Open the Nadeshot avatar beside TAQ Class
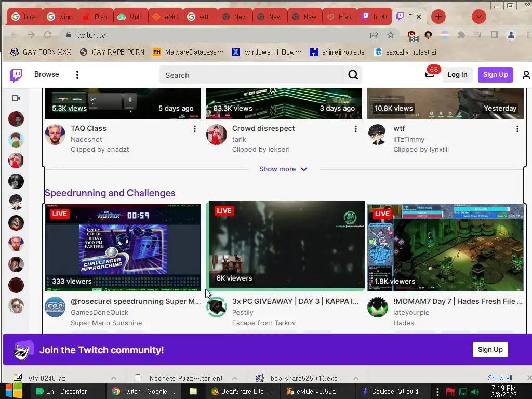This screenshot has width=532, height=399. coord(55,135)
